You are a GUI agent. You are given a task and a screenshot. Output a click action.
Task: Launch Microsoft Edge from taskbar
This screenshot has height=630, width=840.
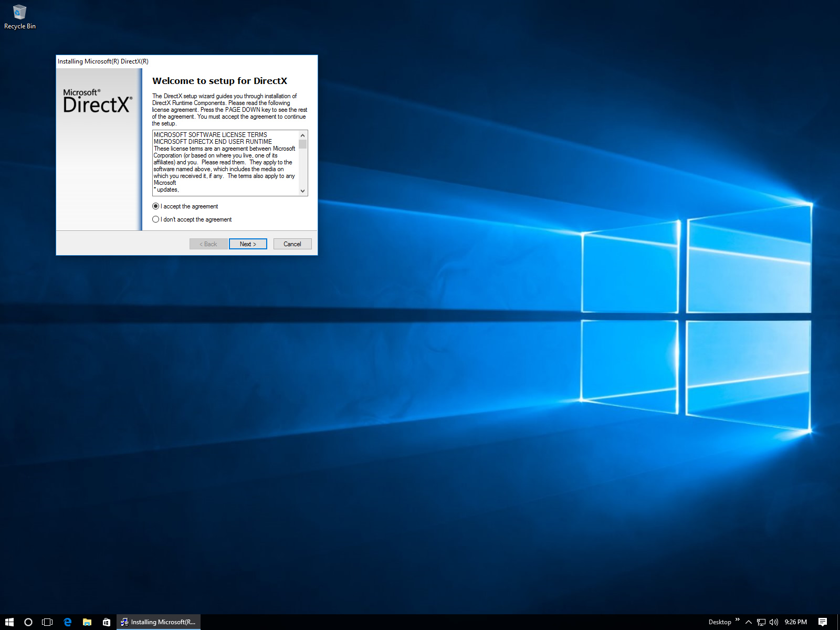(x=67, y=622)
